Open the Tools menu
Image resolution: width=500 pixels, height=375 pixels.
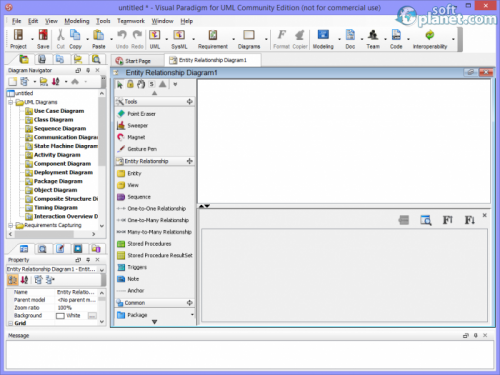[103, 21]
